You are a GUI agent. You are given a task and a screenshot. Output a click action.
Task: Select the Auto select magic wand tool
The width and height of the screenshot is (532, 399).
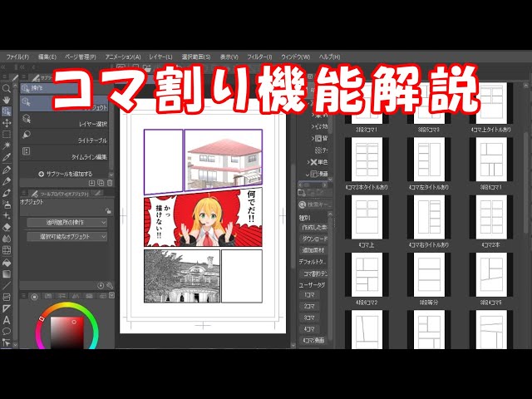coord(6,146)
